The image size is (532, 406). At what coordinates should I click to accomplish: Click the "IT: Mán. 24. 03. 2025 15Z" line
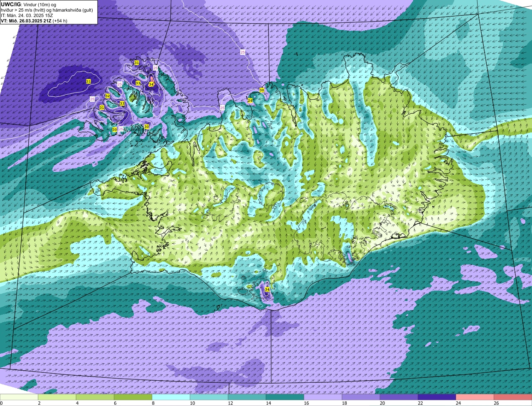(27, 15)
